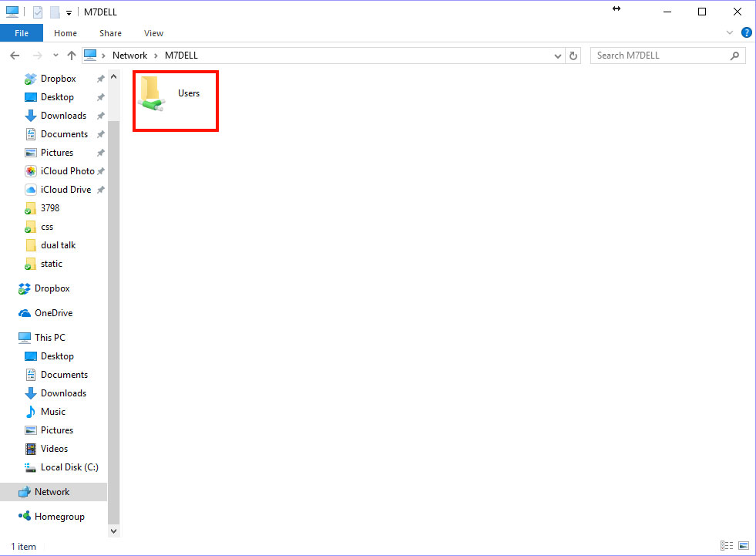The image size is (756, 556).
Task: Click pin icon next to Downloads
Action: [101, 116]
